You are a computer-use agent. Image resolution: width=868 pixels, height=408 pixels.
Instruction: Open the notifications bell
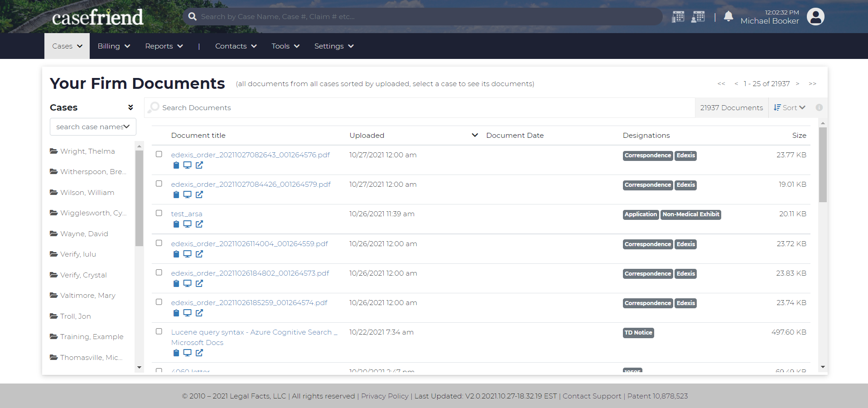[728, 17]
